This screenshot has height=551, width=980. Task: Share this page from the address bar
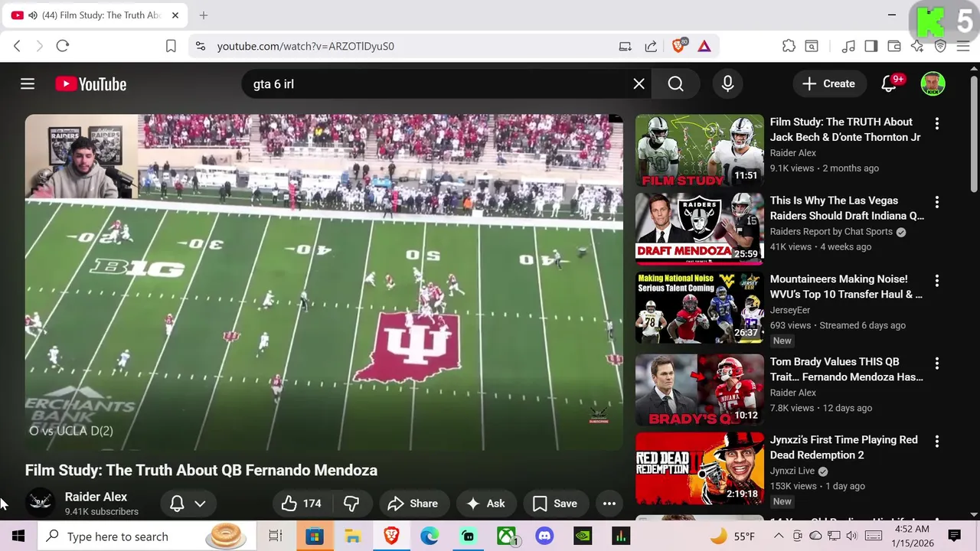(651, 46)
